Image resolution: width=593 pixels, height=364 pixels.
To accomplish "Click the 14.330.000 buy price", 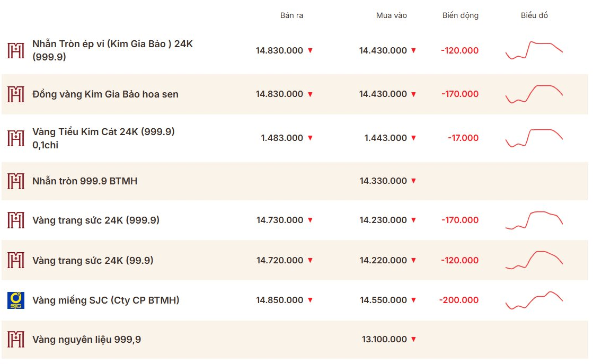I will (383, 181).
